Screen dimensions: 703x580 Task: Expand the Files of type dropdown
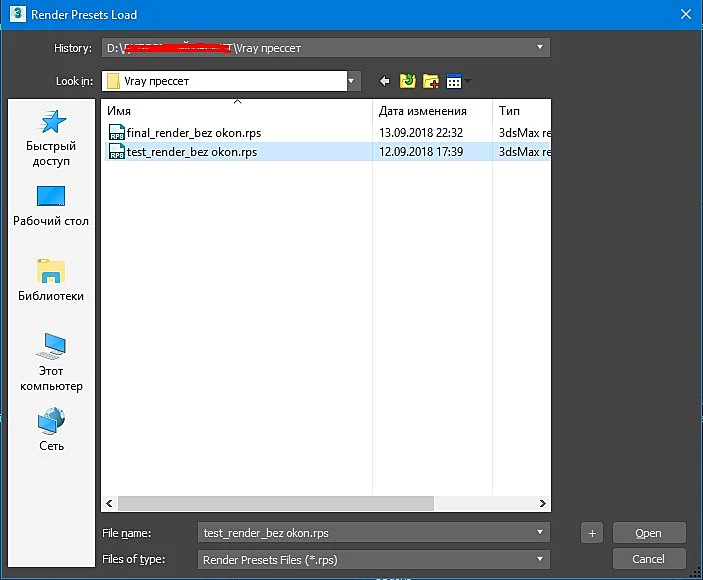tap(540, 559)
